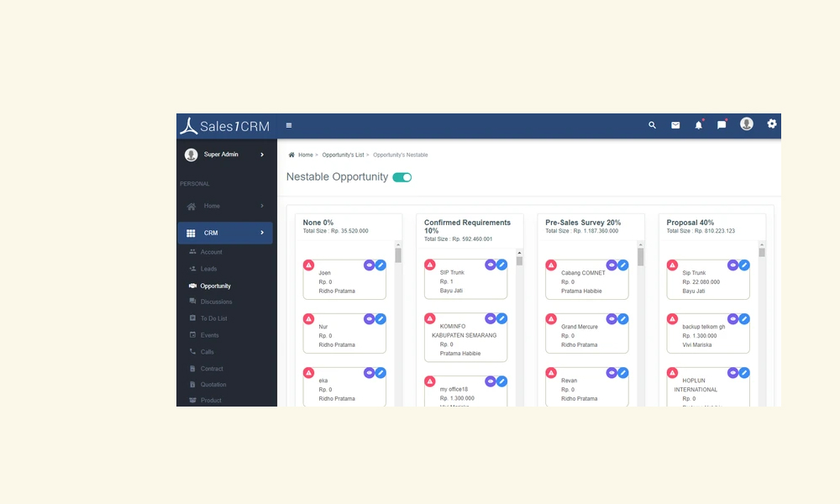Edit the Revan opportunity pencil icon

pyautogui.click(x=623, y=373)
